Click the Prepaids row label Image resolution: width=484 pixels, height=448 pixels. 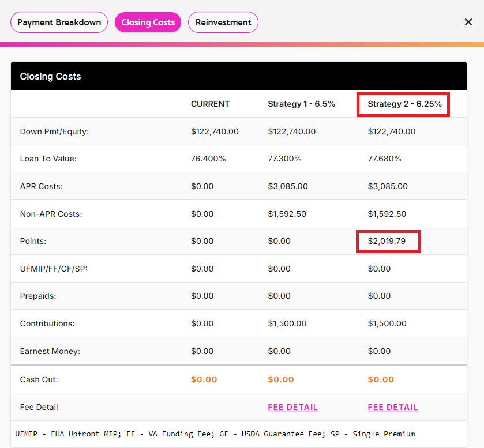point(38,296)
